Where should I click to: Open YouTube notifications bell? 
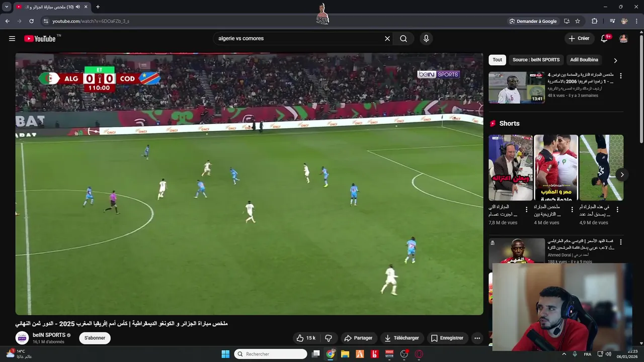pos(605,39)
